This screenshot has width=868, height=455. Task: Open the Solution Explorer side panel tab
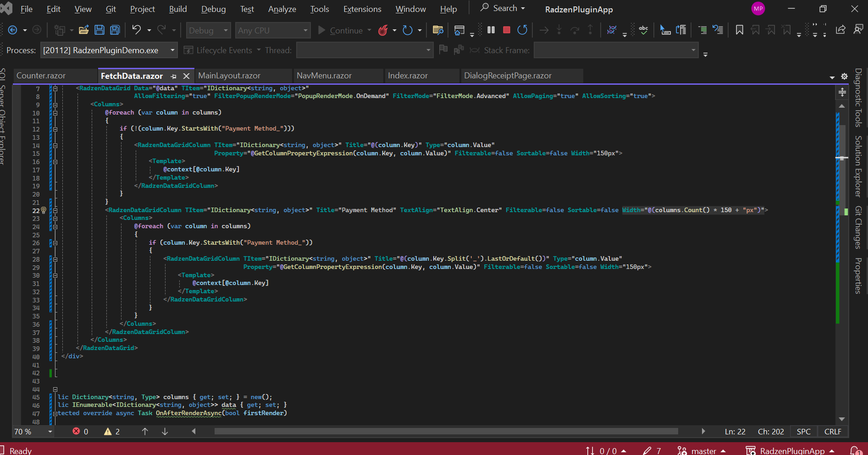(858, 166)
